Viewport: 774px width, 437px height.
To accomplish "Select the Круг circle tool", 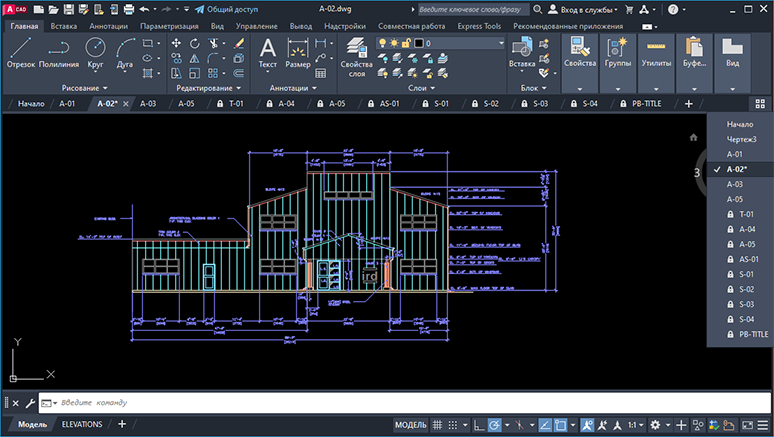I will (95, 53).
